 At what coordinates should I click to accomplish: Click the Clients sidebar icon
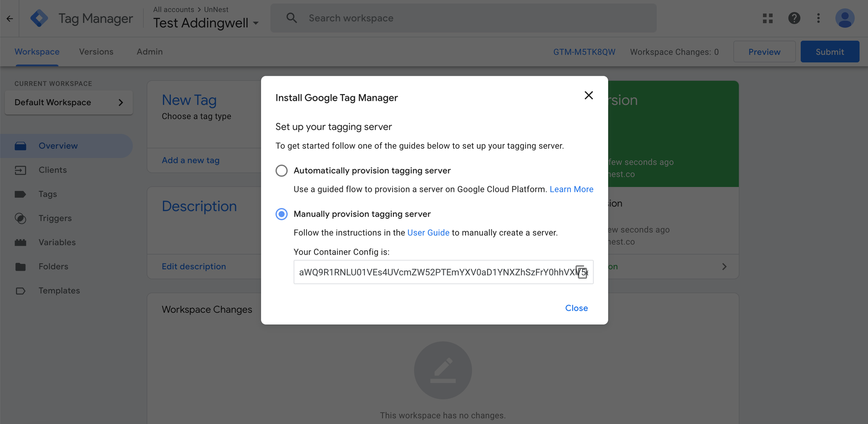(20, 170)
